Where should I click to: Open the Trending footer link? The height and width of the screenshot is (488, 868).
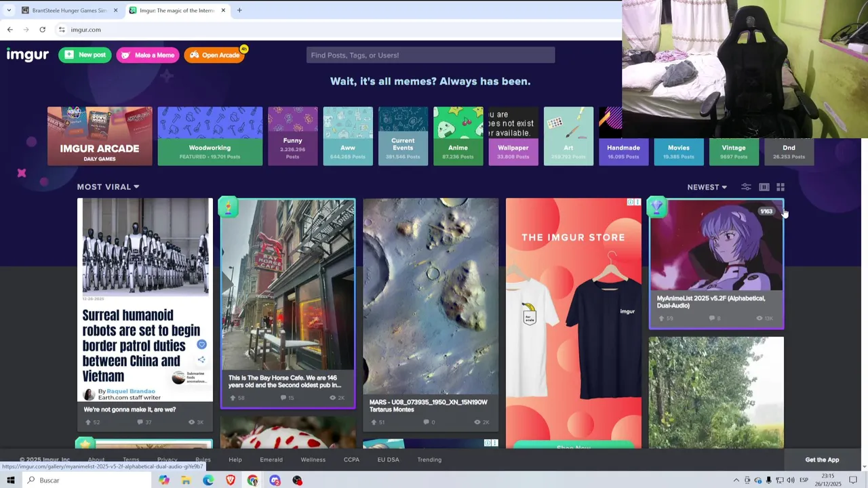(429, 460)
